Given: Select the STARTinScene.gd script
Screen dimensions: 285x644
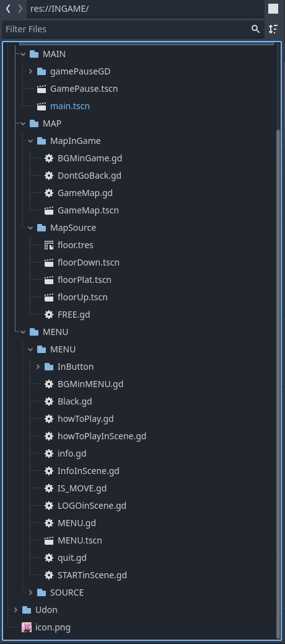Looking at the screenshot, I should point(92,575).
